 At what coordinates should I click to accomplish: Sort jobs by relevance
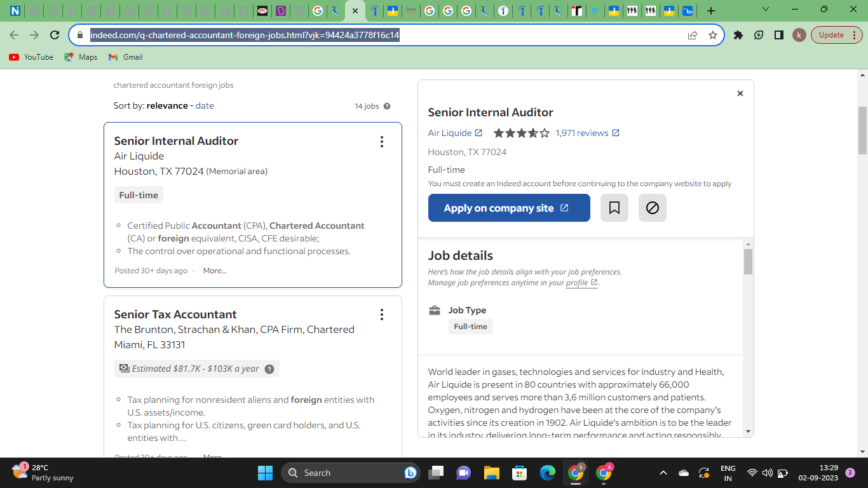(x=167, y=105)
